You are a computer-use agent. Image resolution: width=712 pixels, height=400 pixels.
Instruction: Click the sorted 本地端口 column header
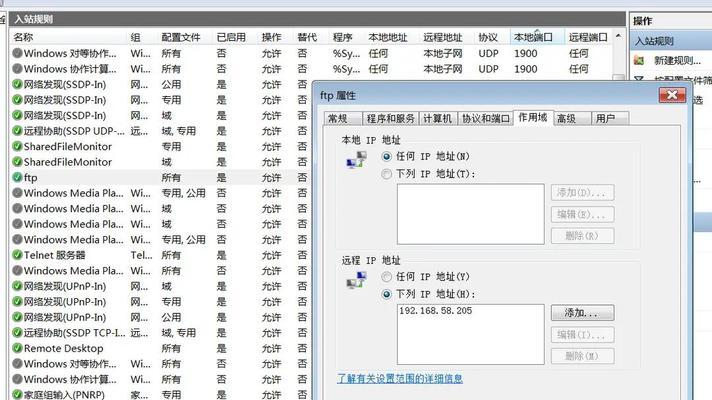point(538,37)
